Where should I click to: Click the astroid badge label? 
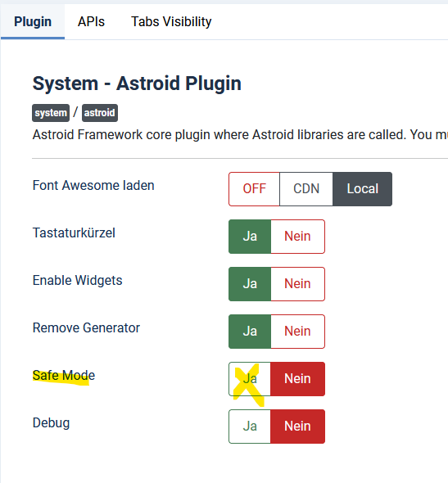click(x=100, y=113)
